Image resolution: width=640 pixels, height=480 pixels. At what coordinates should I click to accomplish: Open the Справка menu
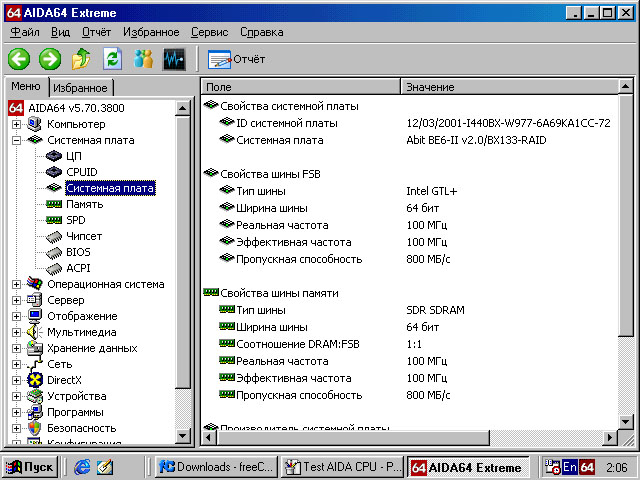(x=262, y=32)
